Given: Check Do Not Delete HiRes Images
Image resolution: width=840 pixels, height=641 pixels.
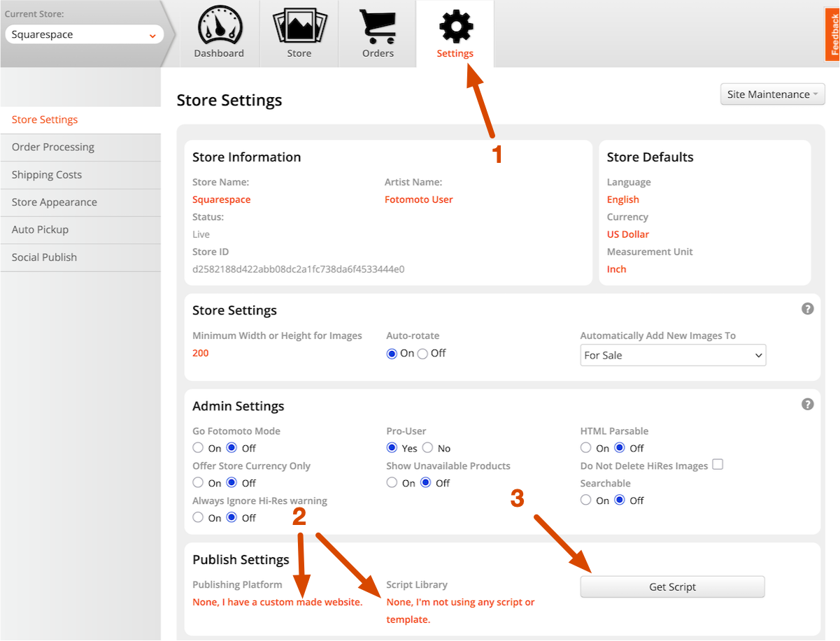Looking at the screenshot, I should [718, 464].
